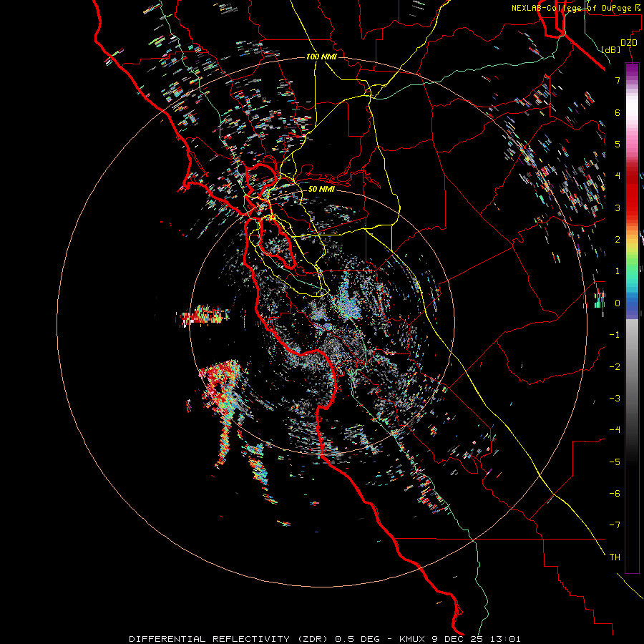
Task: Click the 5 value on the color scale
Action: pos(618,144)
